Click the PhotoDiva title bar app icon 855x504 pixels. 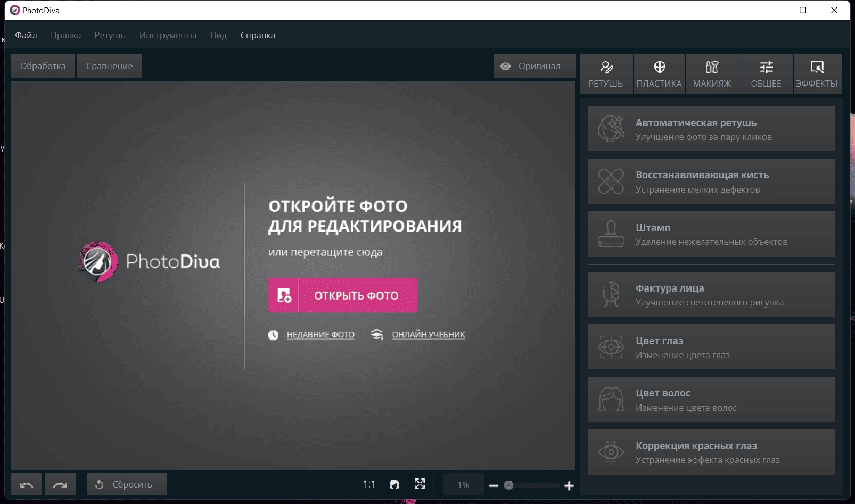pyautogui.click(x=15, y=10)
